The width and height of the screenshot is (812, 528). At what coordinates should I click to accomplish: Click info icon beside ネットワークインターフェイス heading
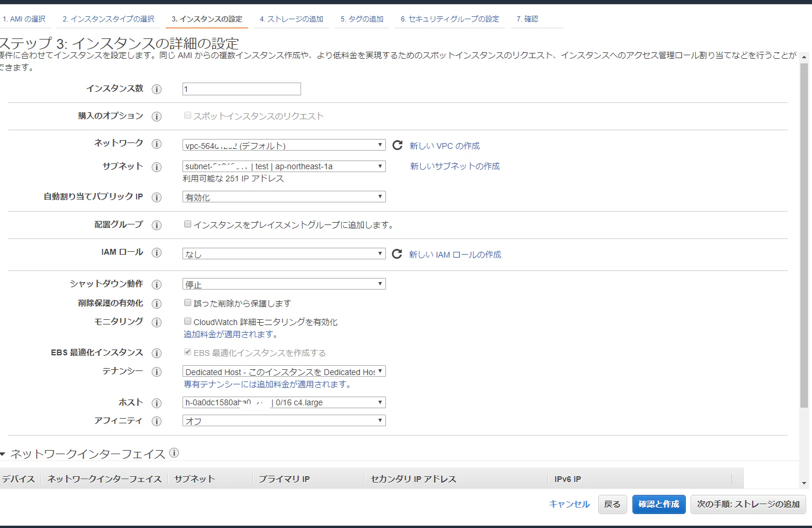coord(174,452)
